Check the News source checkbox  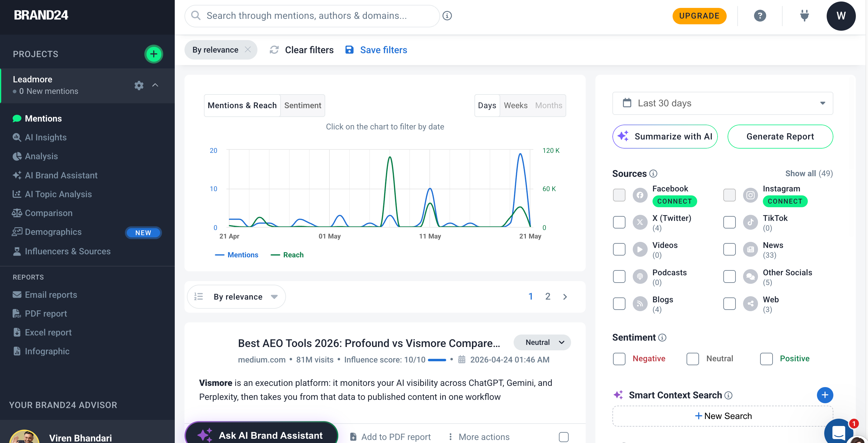[729, 250]
